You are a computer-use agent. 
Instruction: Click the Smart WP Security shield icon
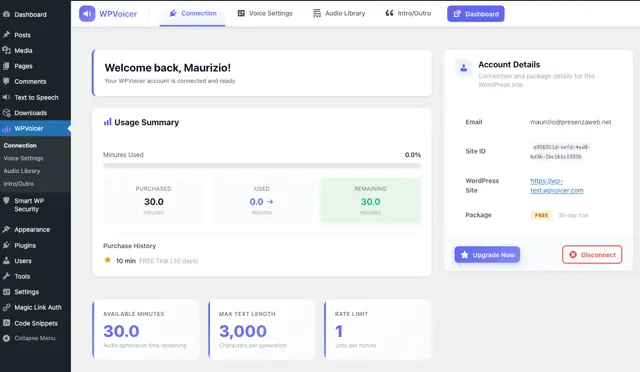(x=7, y=200)
